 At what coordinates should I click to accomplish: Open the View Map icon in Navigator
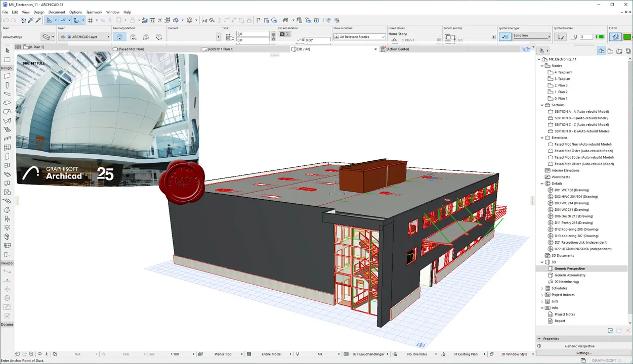pyautogui.click(x=610, y=51)
